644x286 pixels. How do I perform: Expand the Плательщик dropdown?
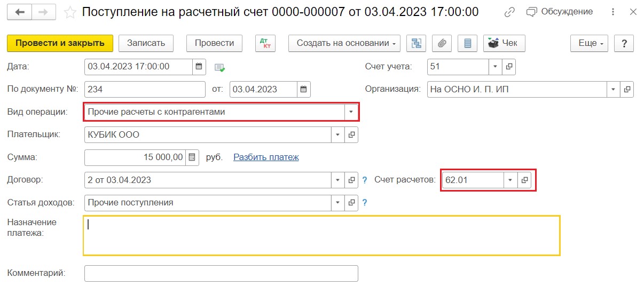point(338,135)
